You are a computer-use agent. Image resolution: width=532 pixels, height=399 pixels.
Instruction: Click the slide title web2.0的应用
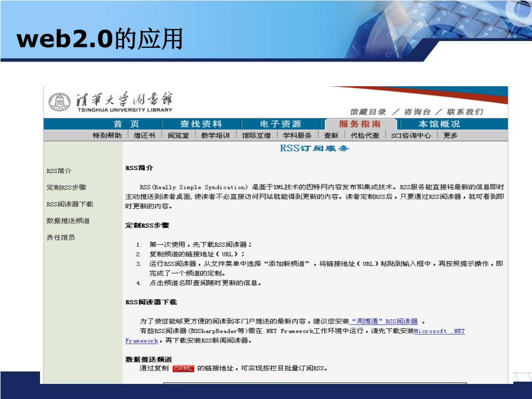point(100,38)
